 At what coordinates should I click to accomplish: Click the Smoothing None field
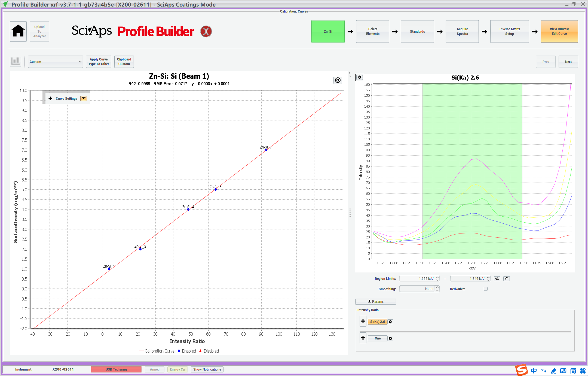[x=417, y=289]
